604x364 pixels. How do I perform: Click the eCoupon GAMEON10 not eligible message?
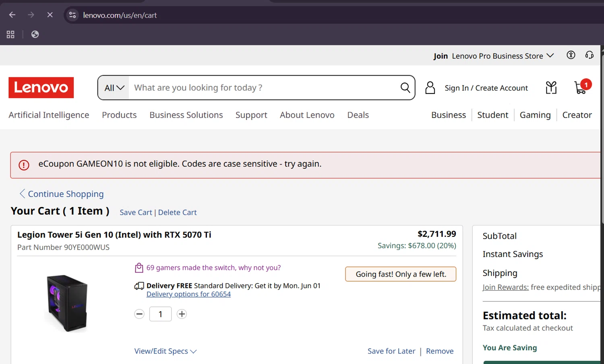tap(180, 164)
